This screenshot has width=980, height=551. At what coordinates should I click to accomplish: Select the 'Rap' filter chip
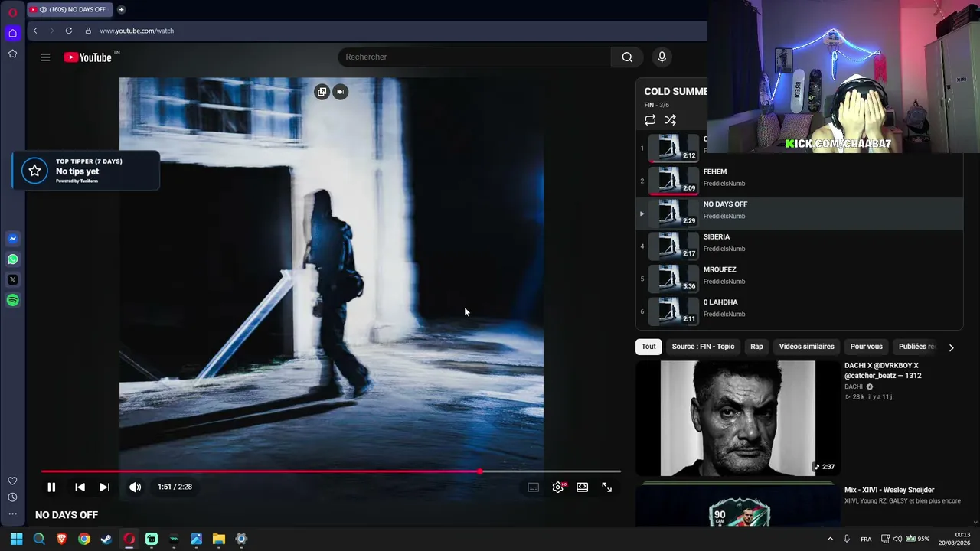[756, 347]
